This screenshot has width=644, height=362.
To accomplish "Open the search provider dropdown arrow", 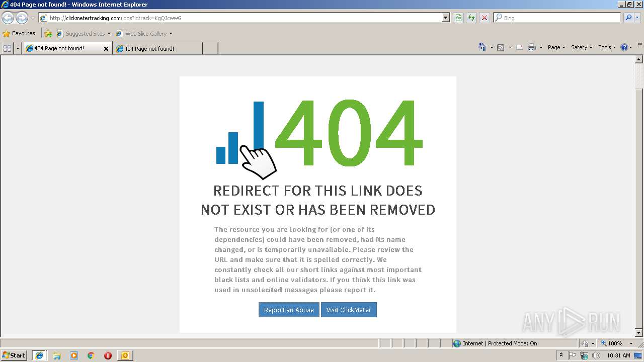I will (638, 18).
